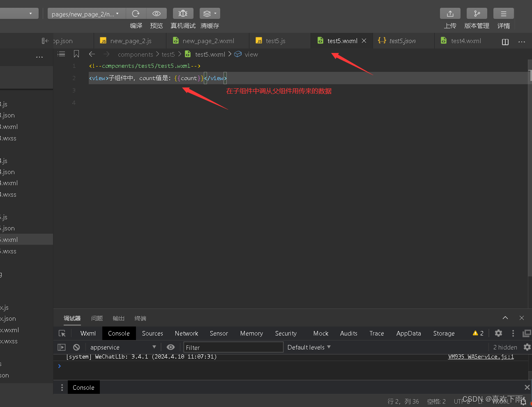Click the upload icon button

click(450, 14)
